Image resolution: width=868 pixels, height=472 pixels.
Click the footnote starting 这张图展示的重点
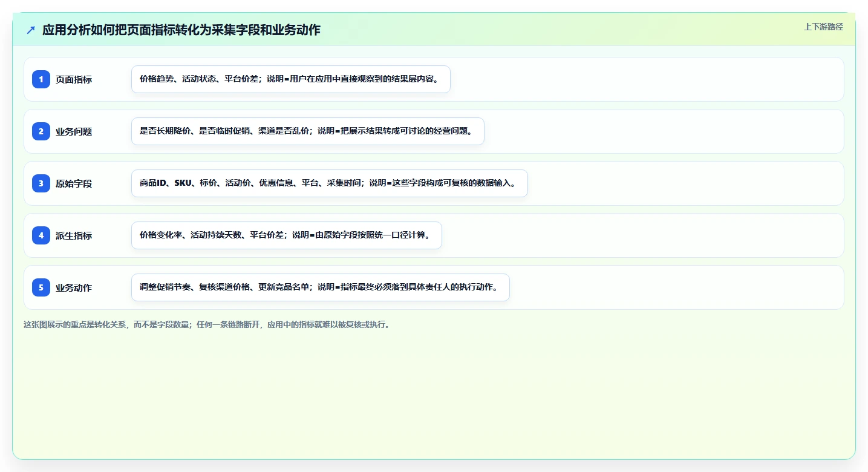(209, 324)
